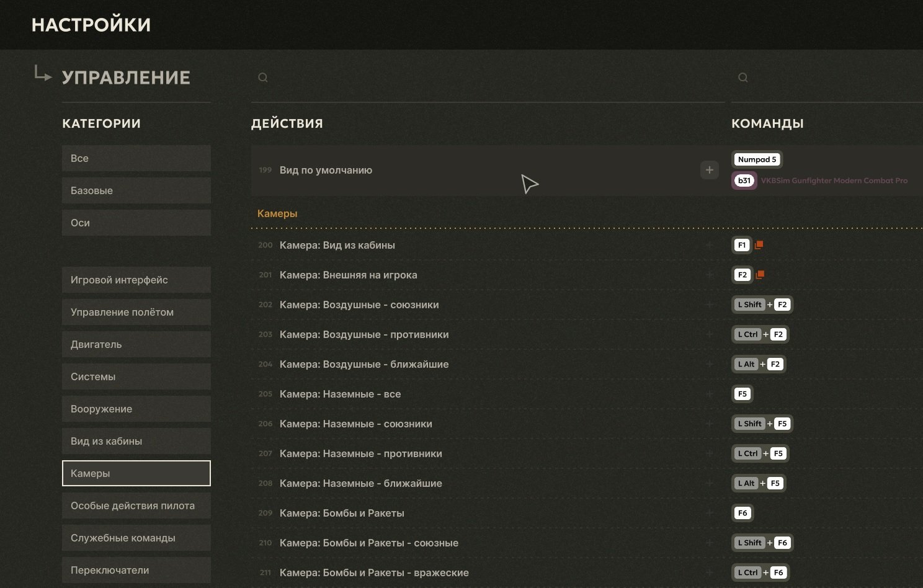923x588 pixels.
Task: Switch to the Оси category
Action: [136, 223]
